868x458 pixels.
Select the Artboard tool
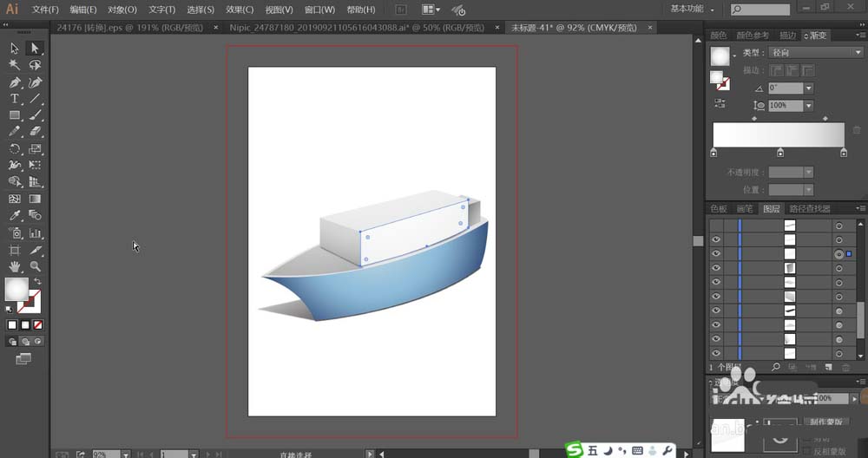15,250
